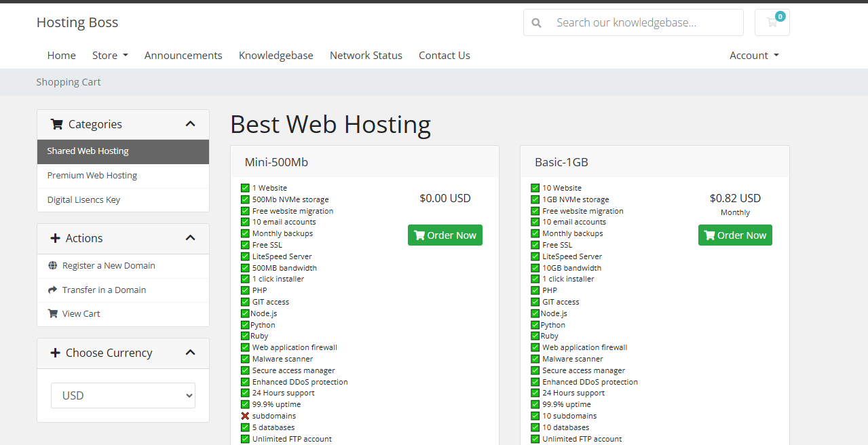
Task: Click the globe icon for Register a New Domain
Action: [x=53, y=265]
